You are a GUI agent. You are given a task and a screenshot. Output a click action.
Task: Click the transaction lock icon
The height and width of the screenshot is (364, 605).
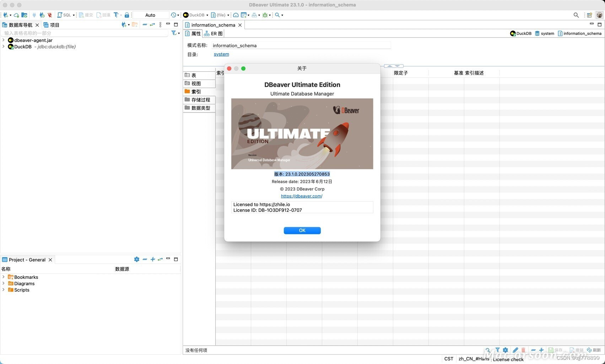click(127, 15)
